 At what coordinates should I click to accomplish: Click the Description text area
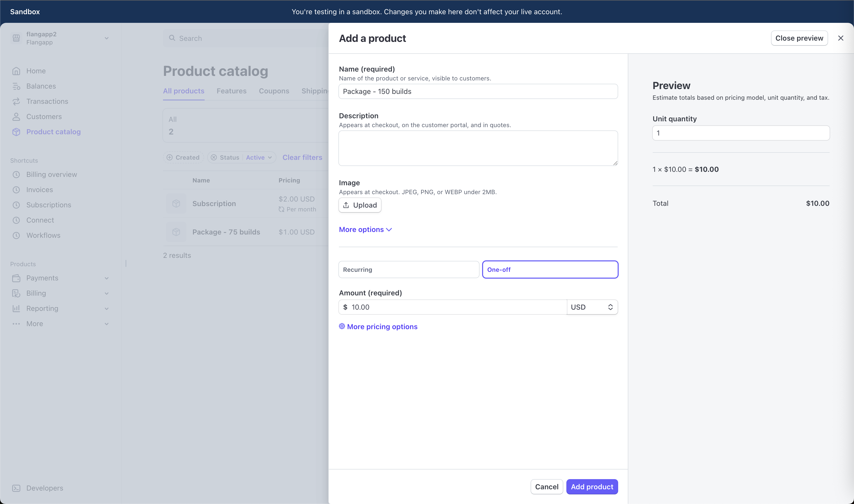pos(478,148)
